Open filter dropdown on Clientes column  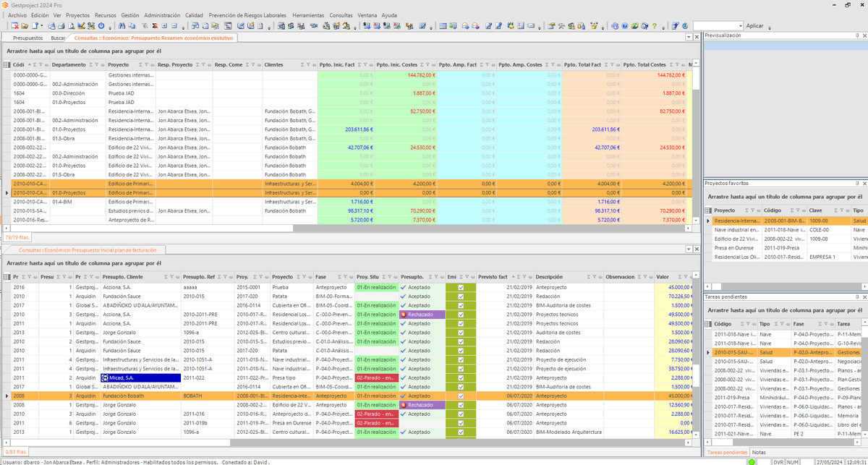308,64
